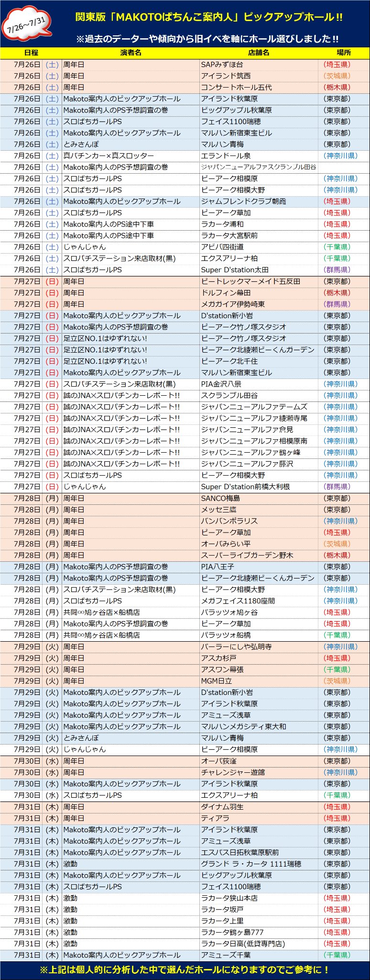Select the ジャパンニューアルファ鶴ヶ峰 cell
Viewport: 370px width, 980px height.
259,452
